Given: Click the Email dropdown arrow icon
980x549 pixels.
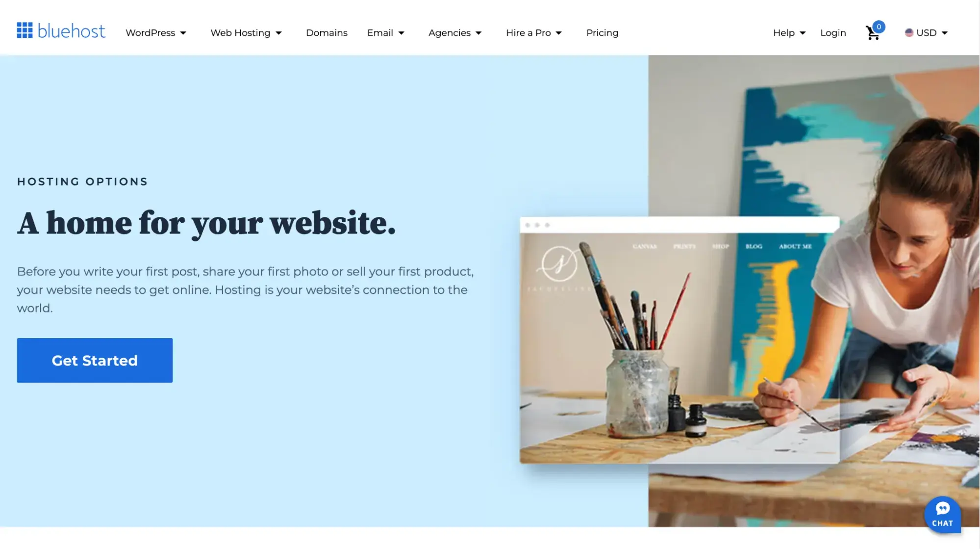Looking at the screenshot, I should tap(402, 32).
